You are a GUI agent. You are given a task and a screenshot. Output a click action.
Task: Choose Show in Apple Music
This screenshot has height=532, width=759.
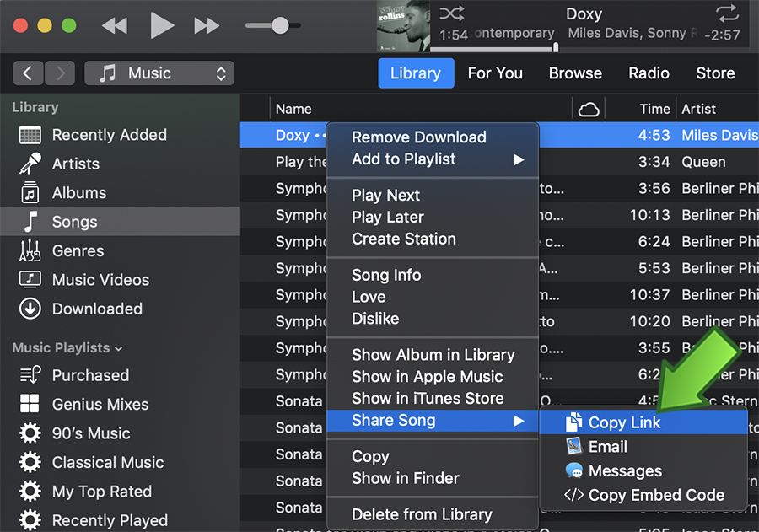pos(433,377)
